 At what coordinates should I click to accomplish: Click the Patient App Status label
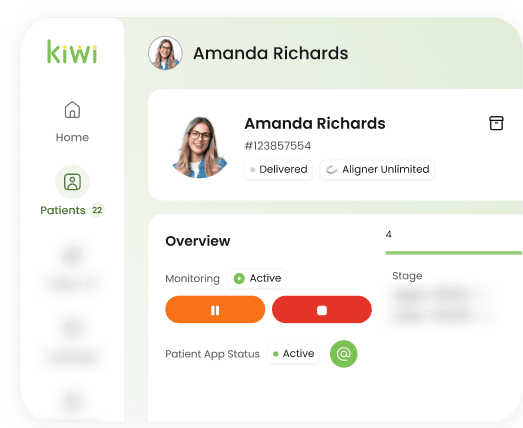(x=212, y=354)
